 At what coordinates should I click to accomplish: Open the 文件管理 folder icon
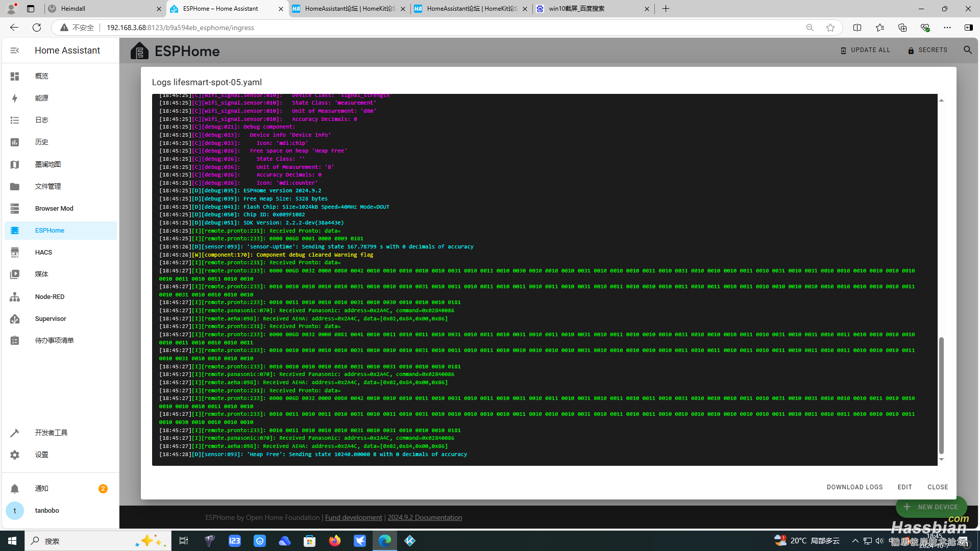(15, 186)
